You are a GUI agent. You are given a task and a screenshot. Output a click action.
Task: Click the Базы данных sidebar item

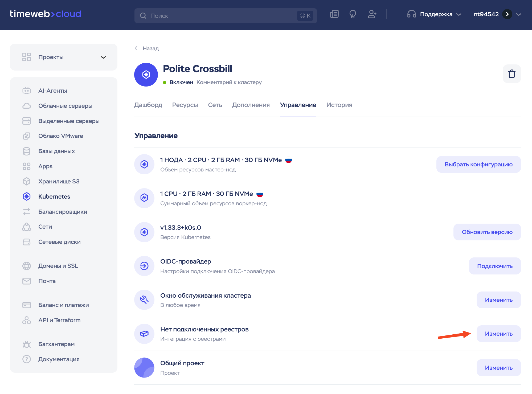56,151
